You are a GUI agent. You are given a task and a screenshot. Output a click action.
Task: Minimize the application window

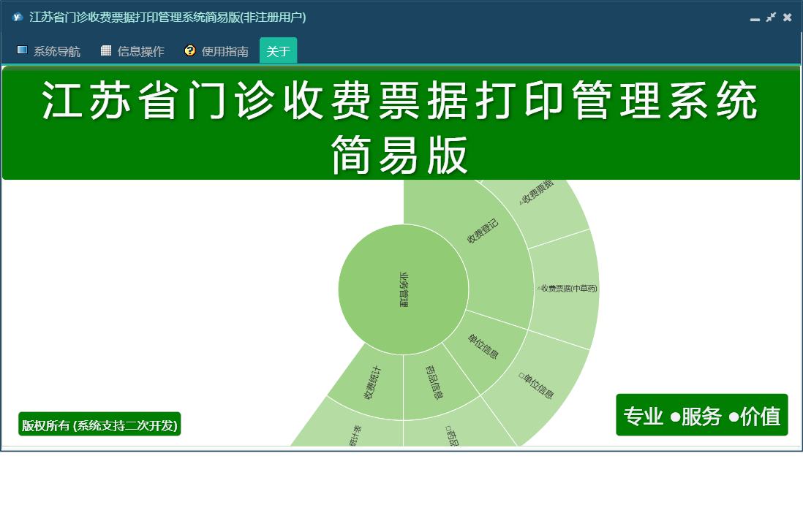[x=754, y=18]
